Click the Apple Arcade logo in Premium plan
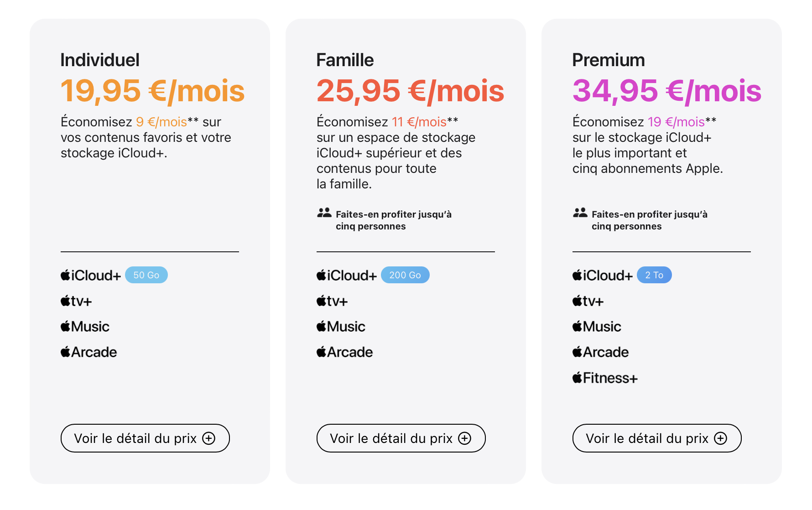Viewport: 812px width, 510px height. click(600, 352)
